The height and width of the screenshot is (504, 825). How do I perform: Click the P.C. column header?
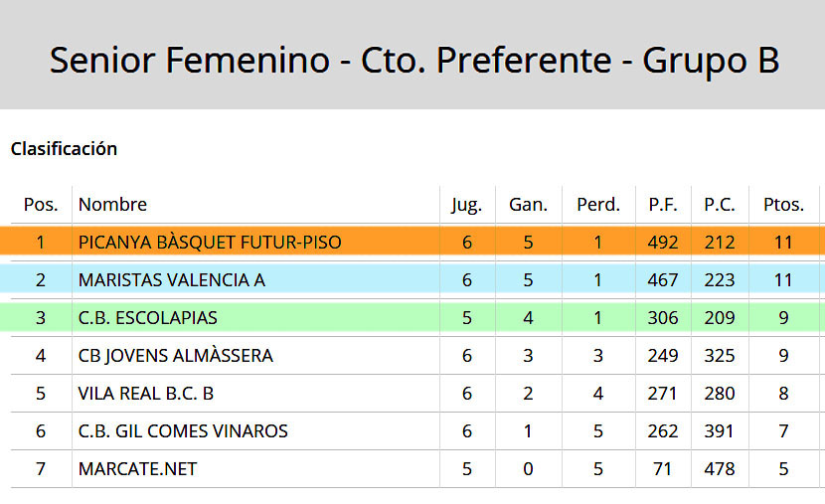click(x=720, y=204)
